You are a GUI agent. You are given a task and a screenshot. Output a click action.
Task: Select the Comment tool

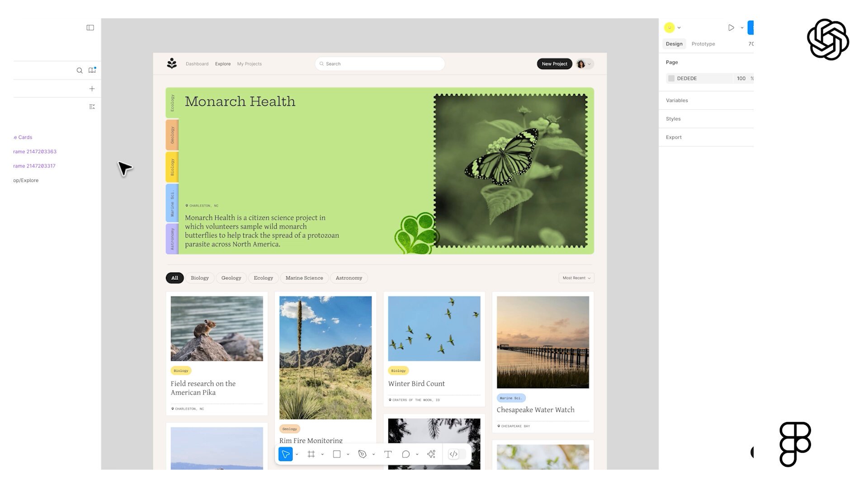coord(406,454)
